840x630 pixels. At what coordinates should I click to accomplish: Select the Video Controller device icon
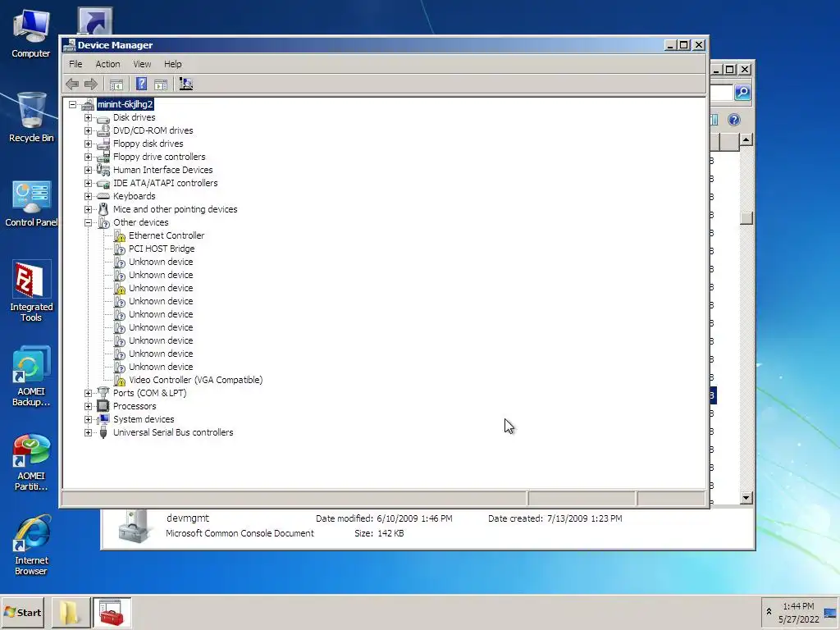pyautogui.click(x=120, y=381)
